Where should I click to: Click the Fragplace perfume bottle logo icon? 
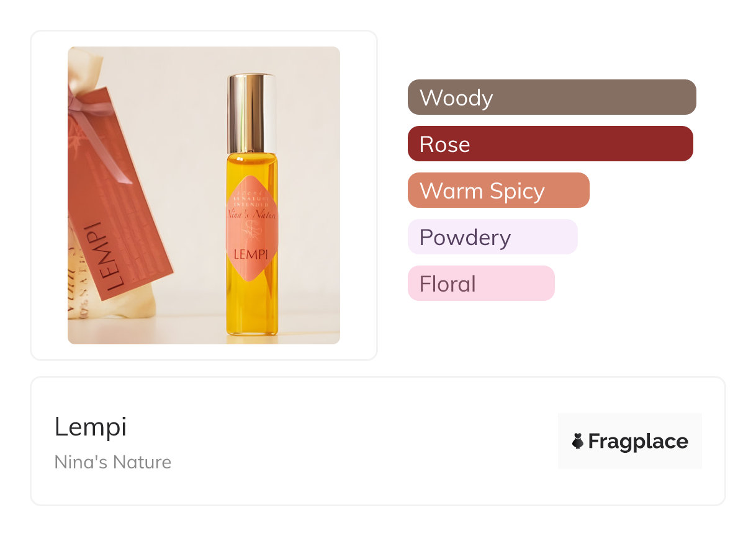point(578,442)
